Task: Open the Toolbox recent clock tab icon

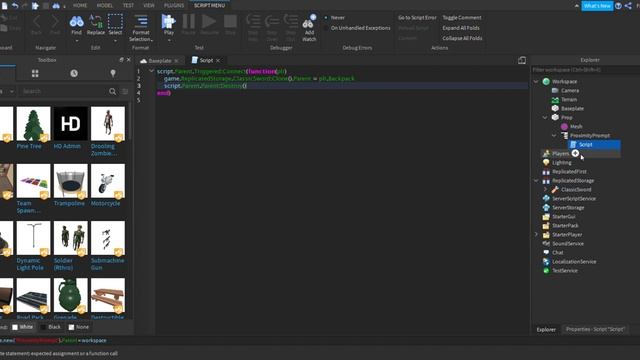Action: [x=74, y=73]
